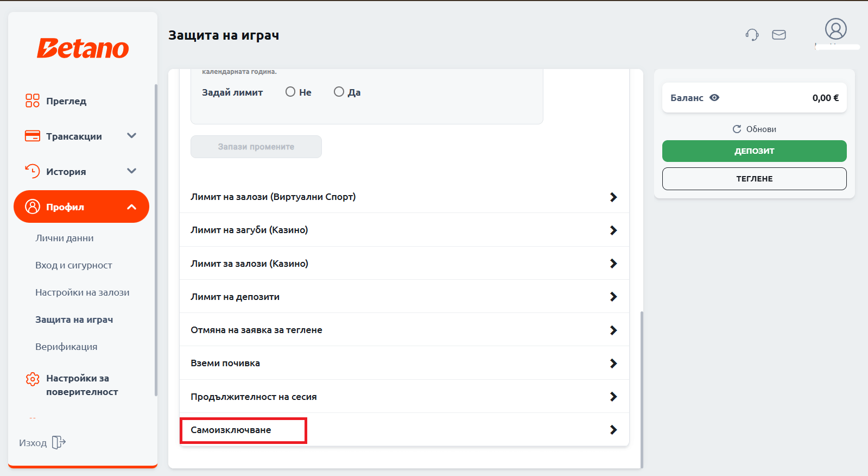
Task: Click Запази промените button
Action: (256, 147)
